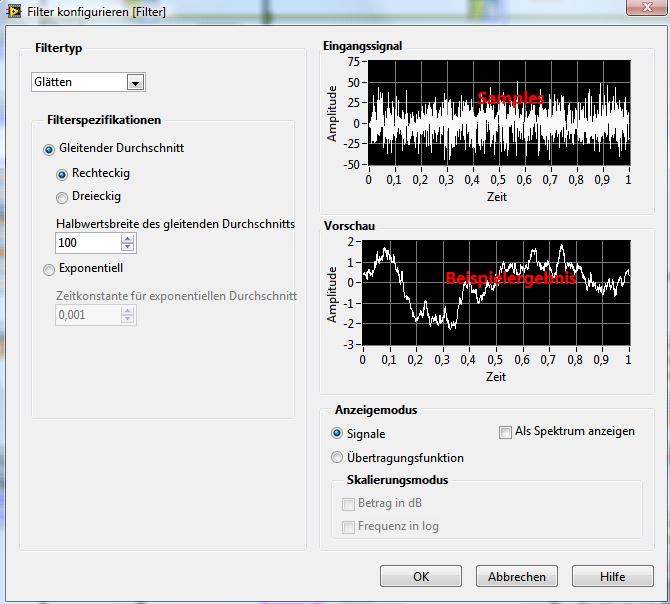Click the Halbwertsbreite input field with 100
This screenshot has height=604, width=670.
89,243
